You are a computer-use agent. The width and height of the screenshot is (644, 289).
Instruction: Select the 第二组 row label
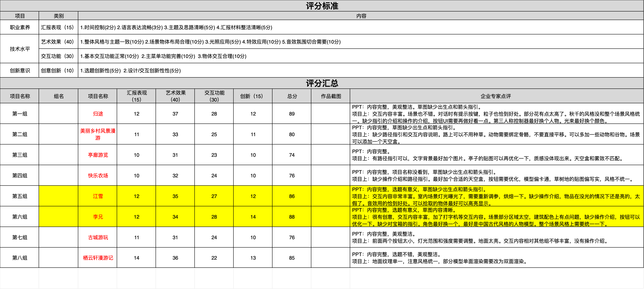click(19, 134)
